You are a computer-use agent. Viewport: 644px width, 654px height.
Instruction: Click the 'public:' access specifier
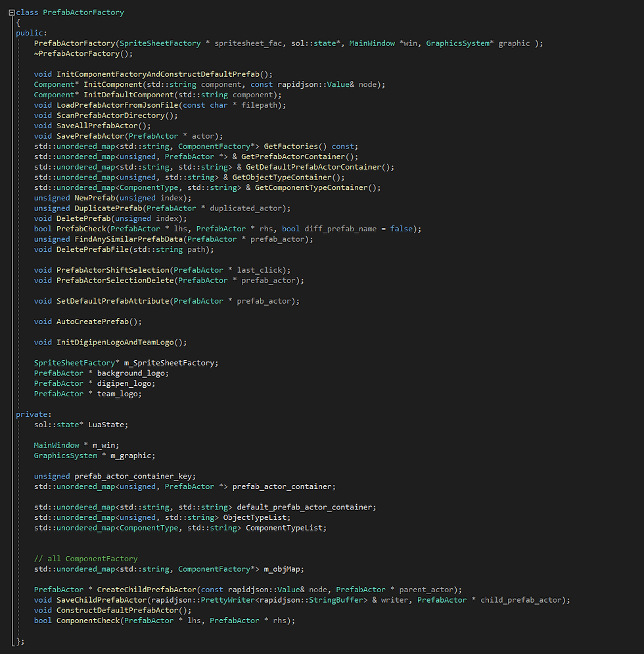pyautogui.click(x=32, y=33)
